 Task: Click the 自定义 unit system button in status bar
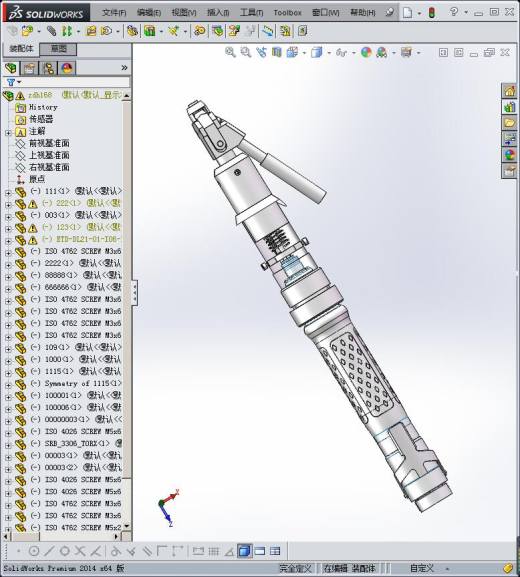[422, 568]
